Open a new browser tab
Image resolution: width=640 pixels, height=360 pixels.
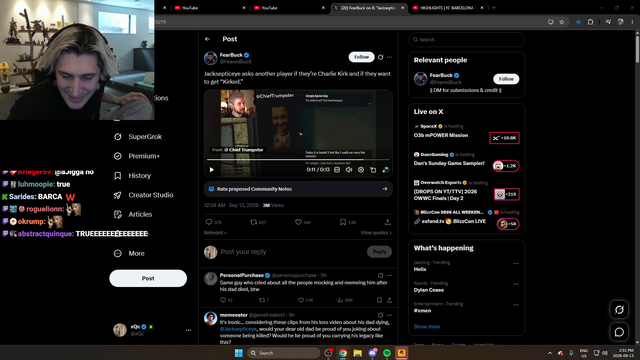tap(493, 8)
